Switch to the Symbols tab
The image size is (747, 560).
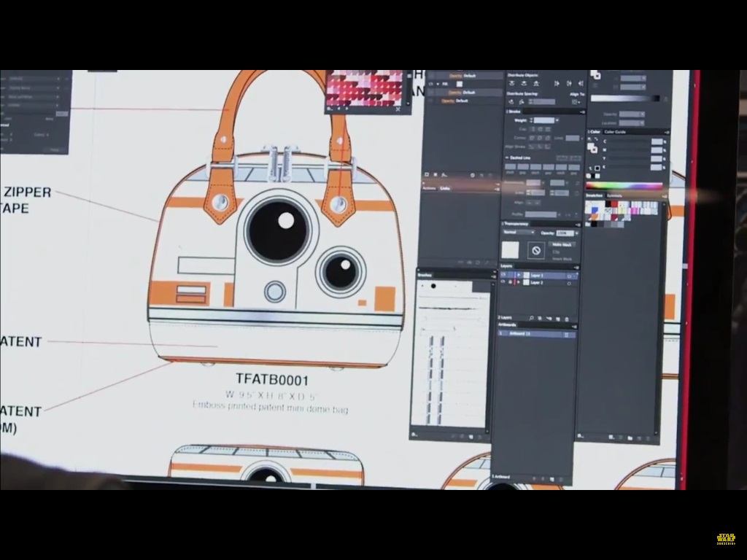pos(615,195)
